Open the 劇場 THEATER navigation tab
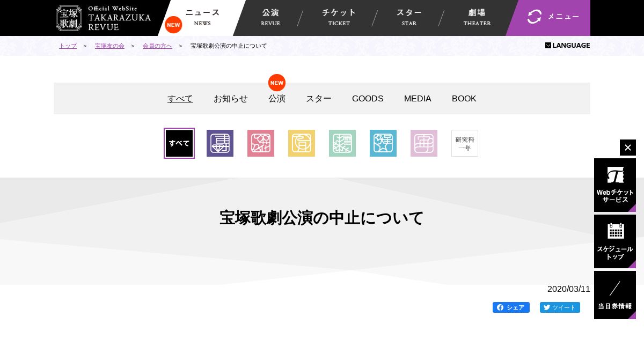The image size is (644, 338). pyautogui.click(x=477, y=18)
